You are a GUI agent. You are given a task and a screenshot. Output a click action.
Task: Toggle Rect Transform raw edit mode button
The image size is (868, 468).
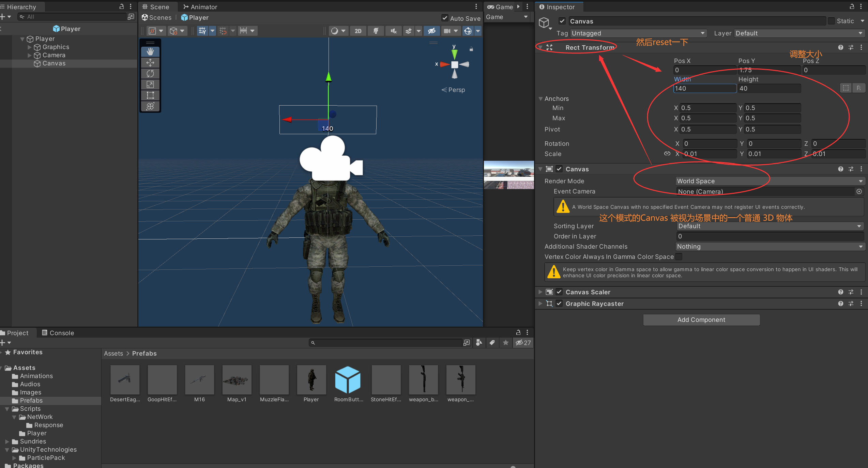858,88
